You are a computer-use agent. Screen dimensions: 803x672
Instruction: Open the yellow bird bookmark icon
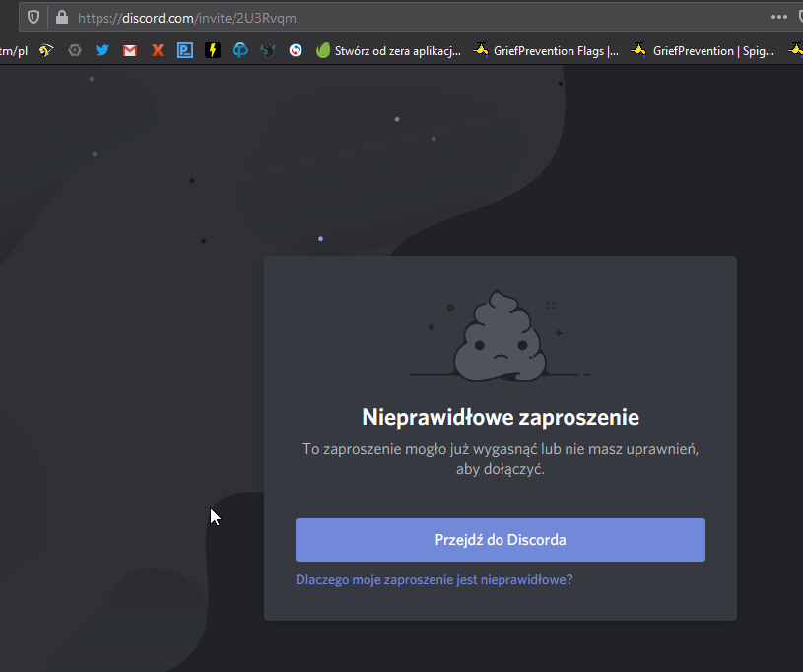coord(46,50)
